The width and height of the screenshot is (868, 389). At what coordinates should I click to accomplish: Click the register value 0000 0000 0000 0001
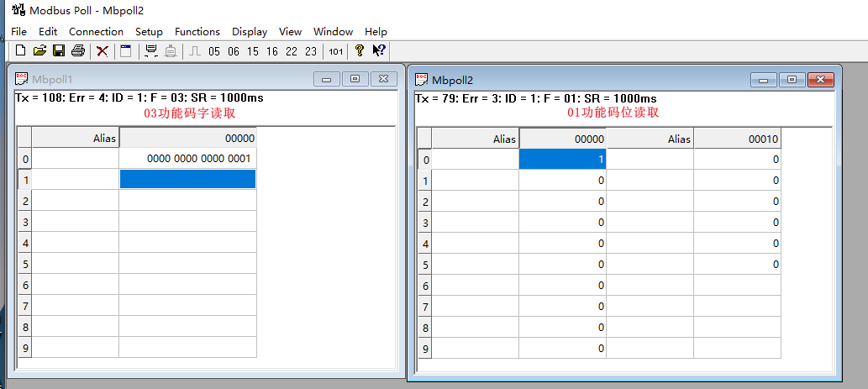pos(198,159)
